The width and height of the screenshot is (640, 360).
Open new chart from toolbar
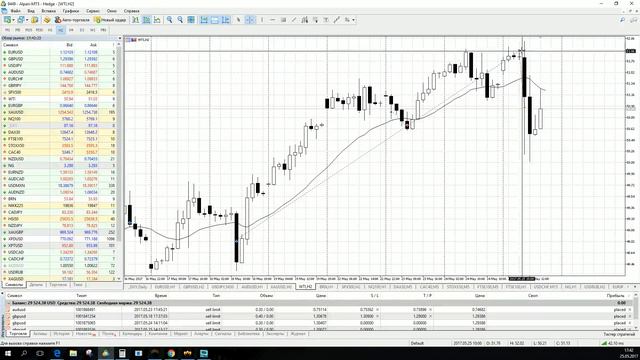[7, 20]
